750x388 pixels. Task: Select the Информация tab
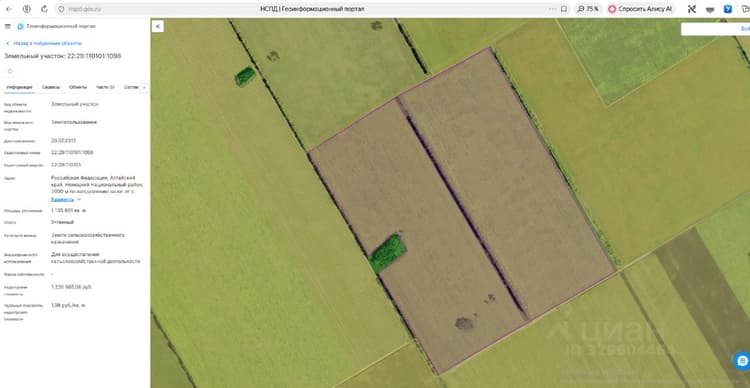tap(19, 87)
